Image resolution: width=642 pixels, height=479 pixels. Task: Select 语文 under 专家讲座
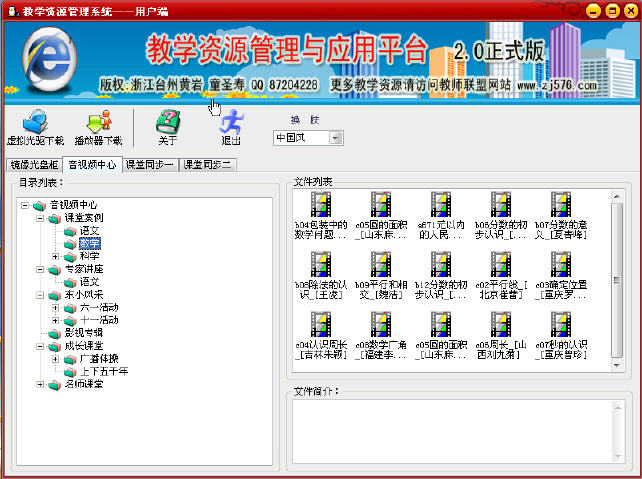click(90, 282)
